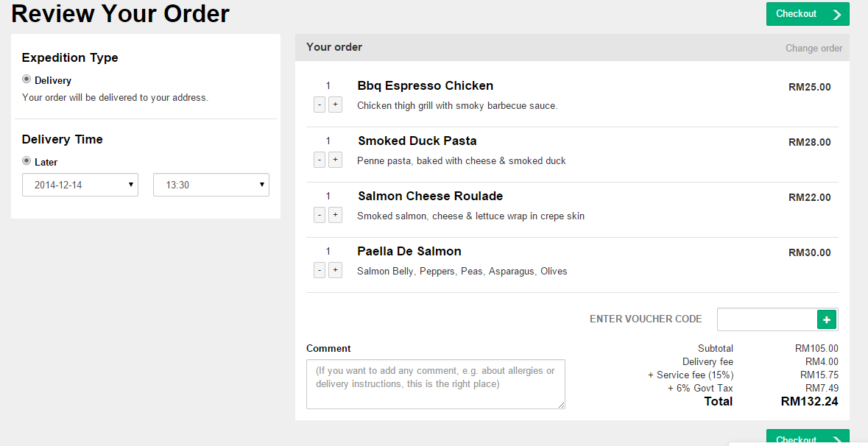
Task: Increase Bbq Espresso Chicken quantity with plus
Action: click(335, 105)
